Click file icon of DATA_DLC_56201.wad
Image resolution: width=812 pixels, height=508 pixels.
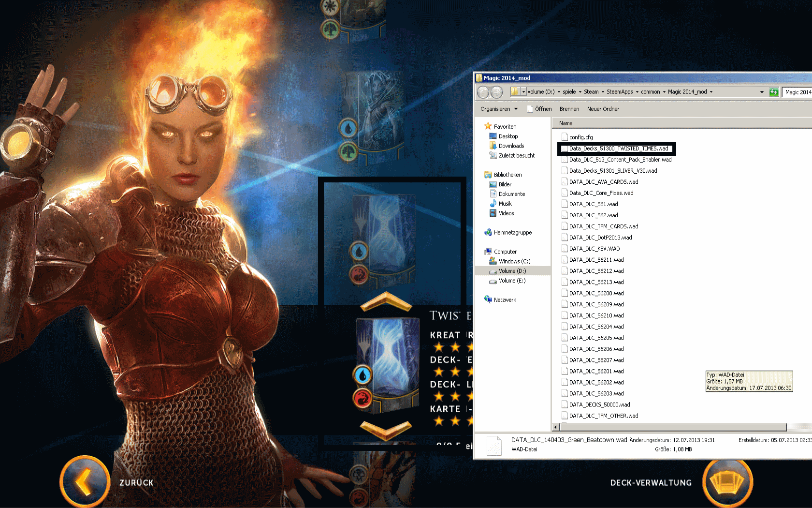565,371
